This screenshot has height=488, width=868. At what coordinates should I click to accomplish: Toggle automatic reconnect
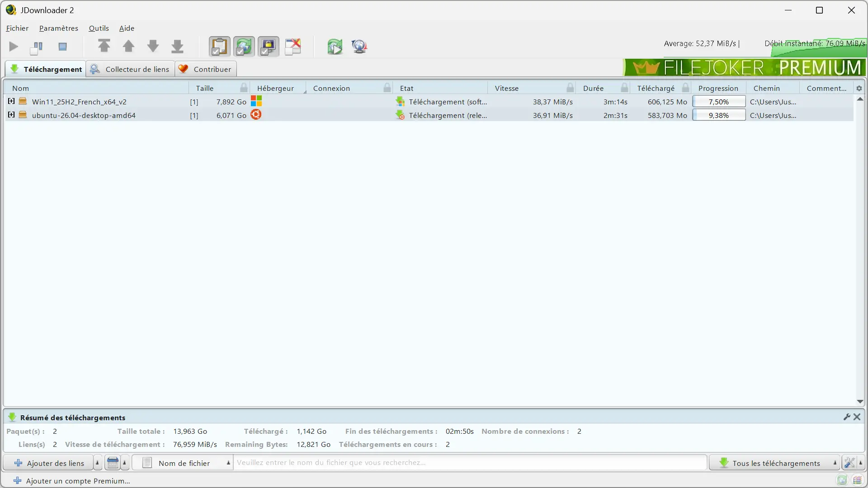pos(244,47)
